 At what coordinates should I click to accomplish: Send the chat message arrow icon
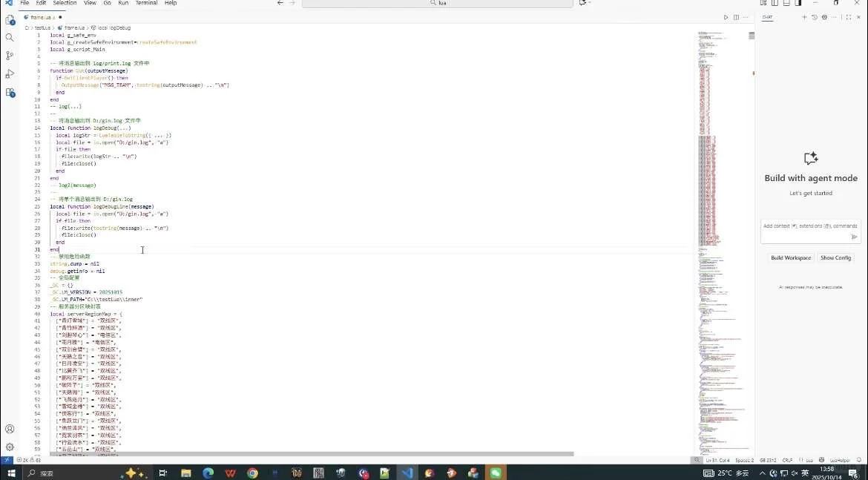click(x=854, y=237)
